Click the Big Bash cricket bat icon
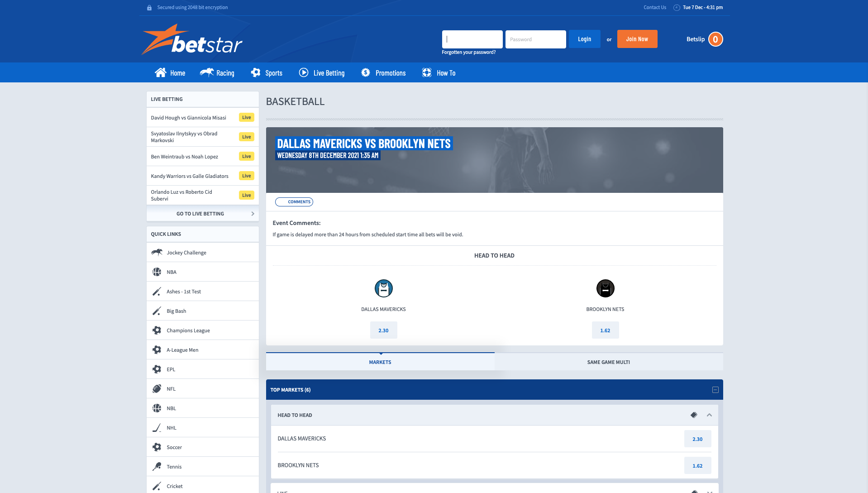The height and width of the screenshot is (493, 868). point(157,311)
